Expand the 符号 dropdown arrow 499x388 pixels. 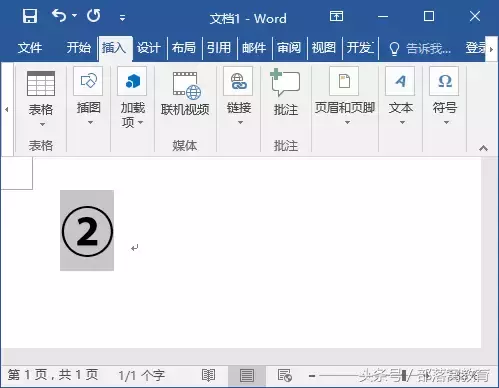(x=446, y=122)
